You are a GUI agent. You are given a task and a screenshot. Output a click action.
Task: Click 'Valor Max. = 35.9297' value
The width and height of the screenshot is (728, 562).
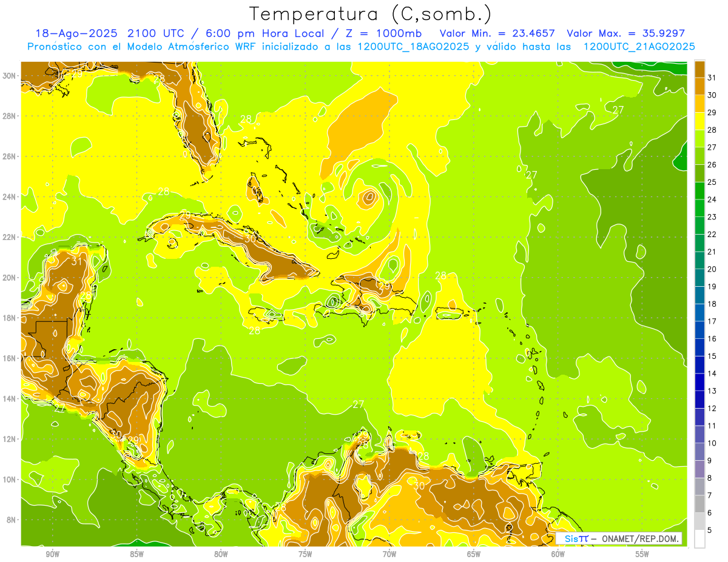[x=625, y=33]
